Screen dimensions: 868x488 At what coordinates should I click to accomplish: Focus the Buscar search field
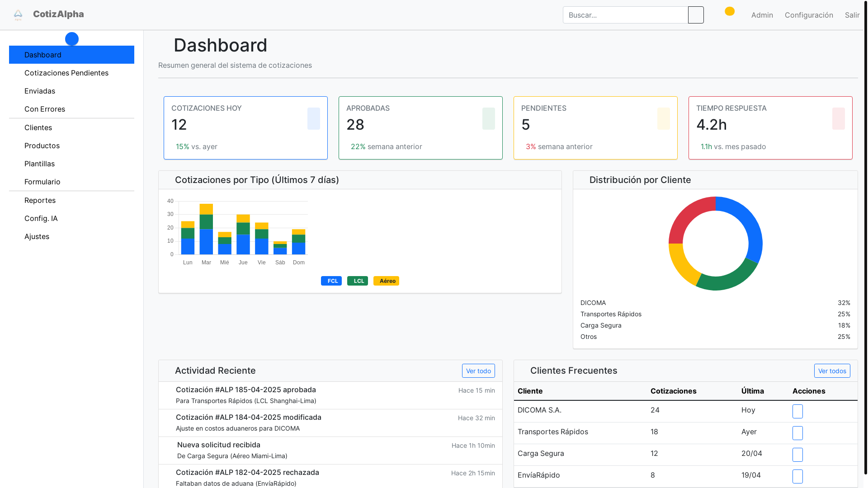pyautogui.click(x=625, y=15)
